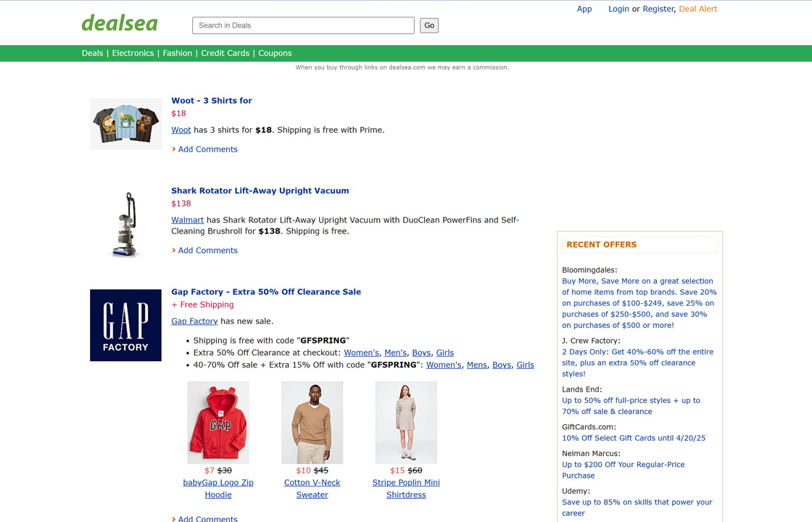
Task: Click the '$18' Woot price text
Action: (178, 113)
